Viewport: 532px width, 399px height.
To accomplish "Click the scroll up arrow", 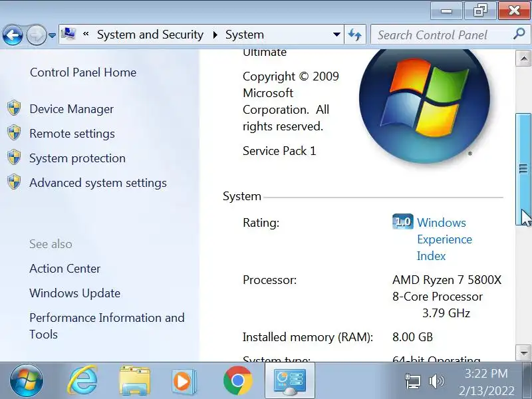I will pyautogui.click(x=523, y=59).
